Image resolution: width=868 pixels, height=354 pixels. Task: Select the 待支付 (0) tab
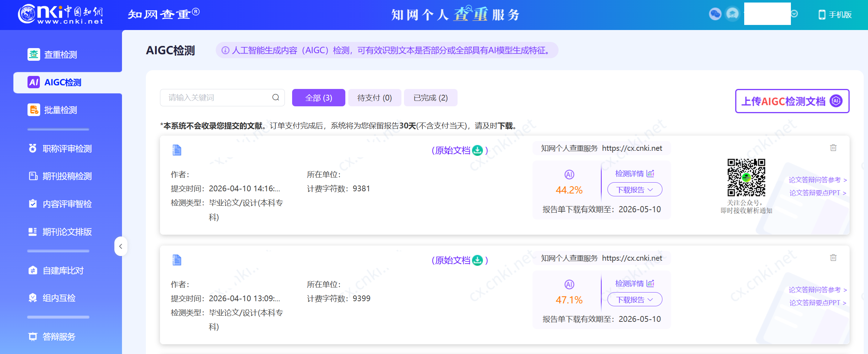(375, 98)
